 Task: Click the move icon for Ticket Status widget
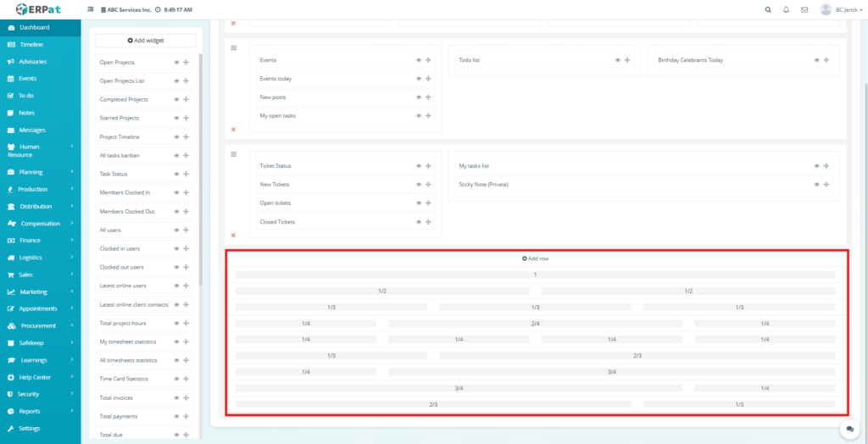[x=428, y=165]
